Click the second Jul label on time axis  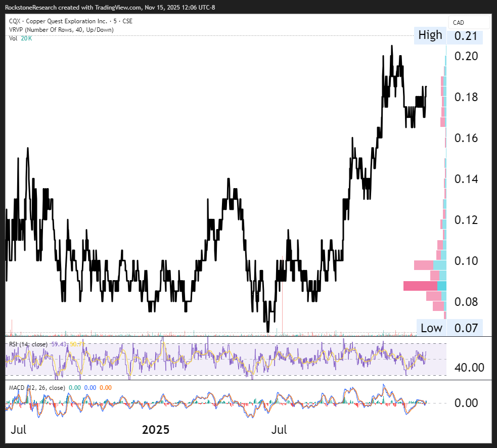coord(279,430)
